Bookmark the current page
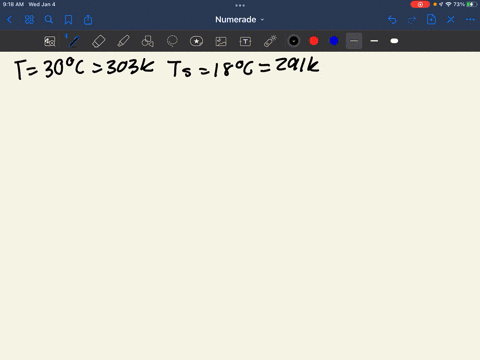 tap(68, 20)
